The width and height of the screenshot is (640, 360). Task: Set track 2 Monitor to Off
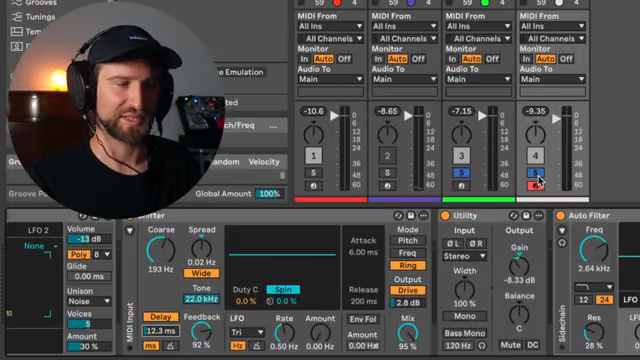418,59
